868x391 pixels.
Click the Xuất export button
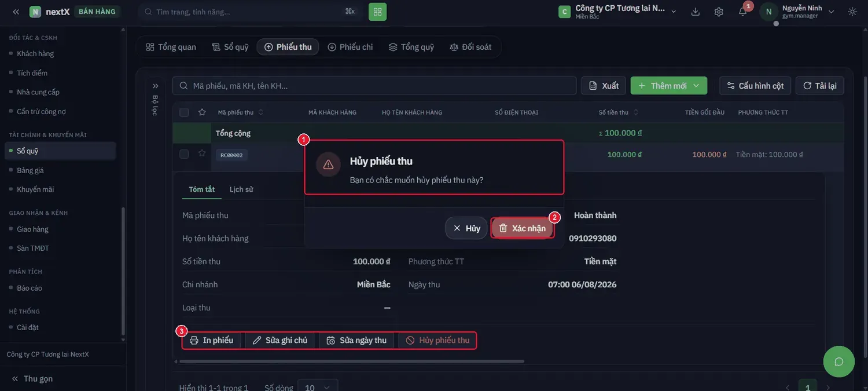(x=604, y=86)
